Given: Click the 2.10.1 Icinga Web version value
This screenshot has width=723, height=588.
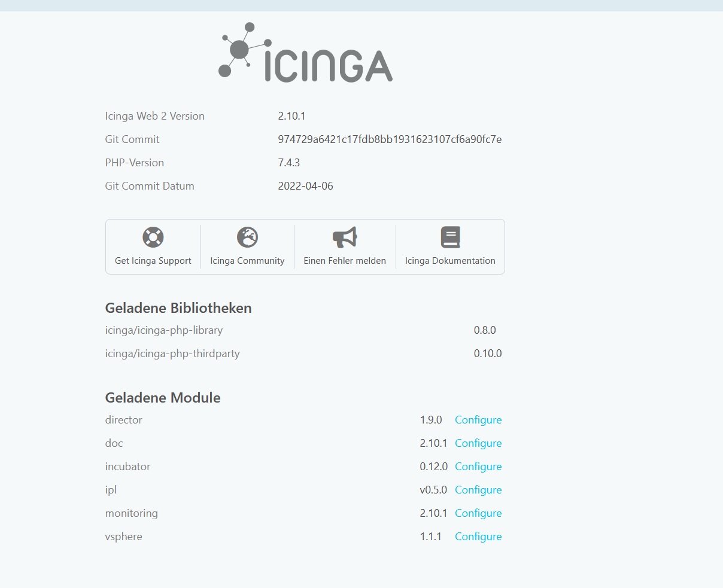Looking at the screenshot, I should pyautogui.click(x=292, y=116).
